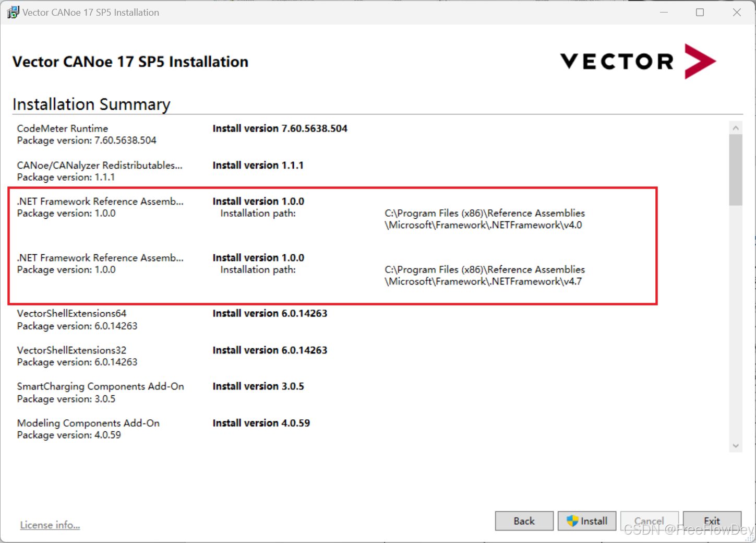
Task: Click the Vector logo arrow
Action: (x=700, y=61)
